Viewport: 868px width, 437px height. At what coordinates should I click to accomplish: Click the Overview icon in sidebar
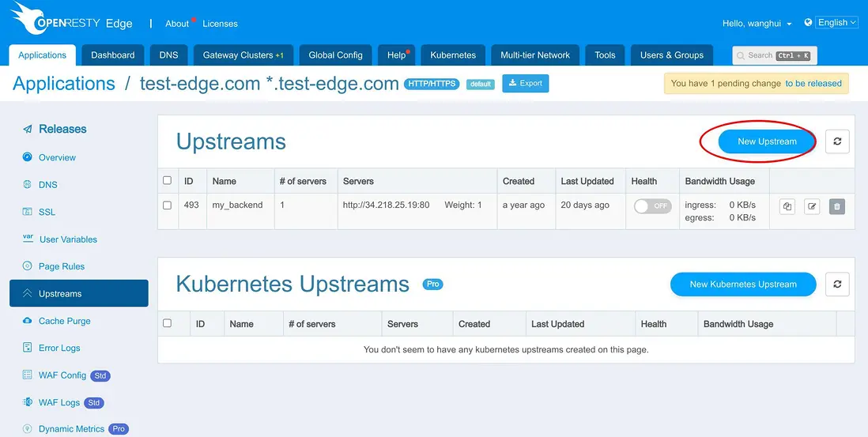pyautogui.click(x=27, y=157)
